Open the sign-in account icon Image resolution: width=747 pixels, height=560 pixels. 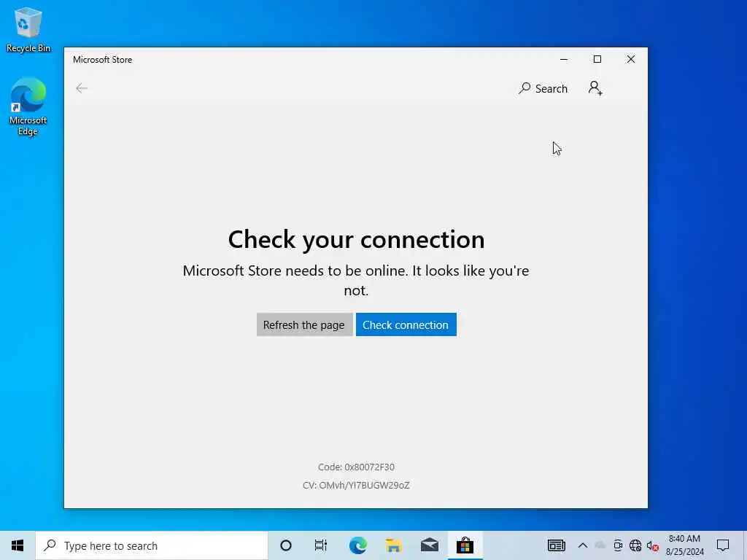click(x=595, y=88)
